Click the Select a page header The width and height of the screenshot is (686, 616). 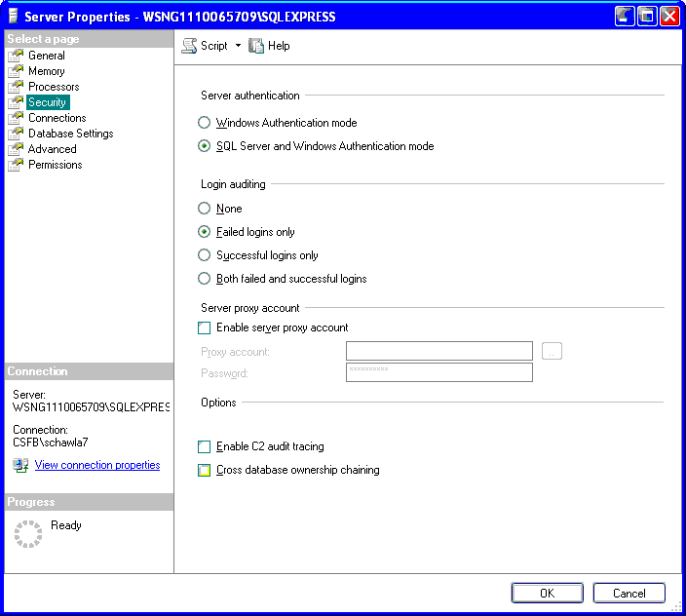[x=90, y=39]
